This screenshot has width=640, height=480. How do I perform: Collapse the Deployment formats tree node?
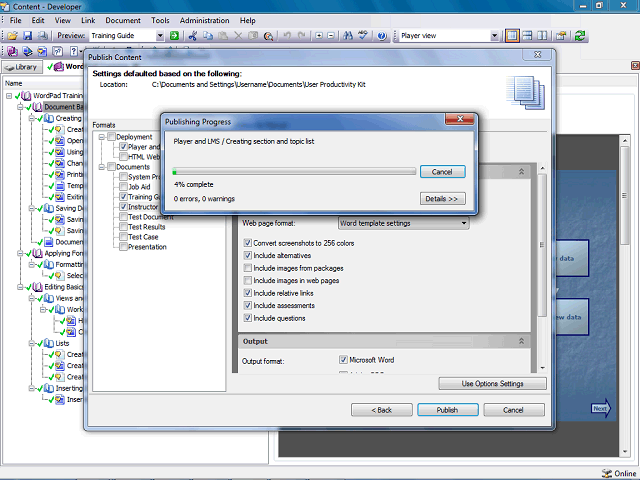click(102, 137)
